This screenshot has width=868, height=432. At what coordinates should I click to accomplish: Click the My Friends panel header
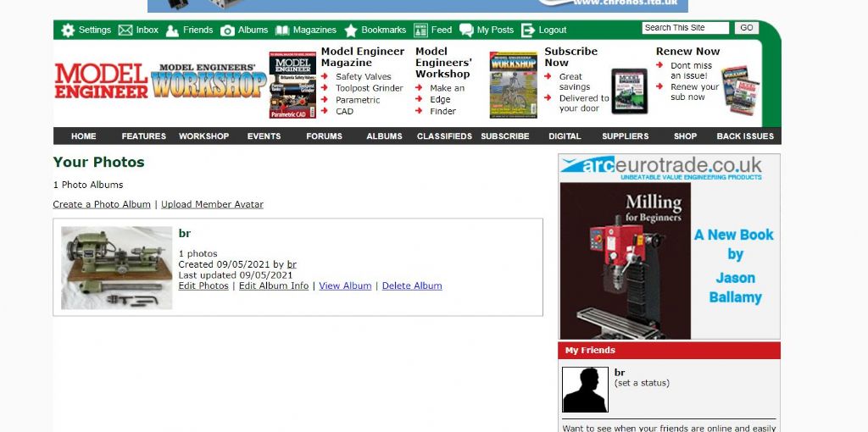pyautogui.click(x=670, y=350)
